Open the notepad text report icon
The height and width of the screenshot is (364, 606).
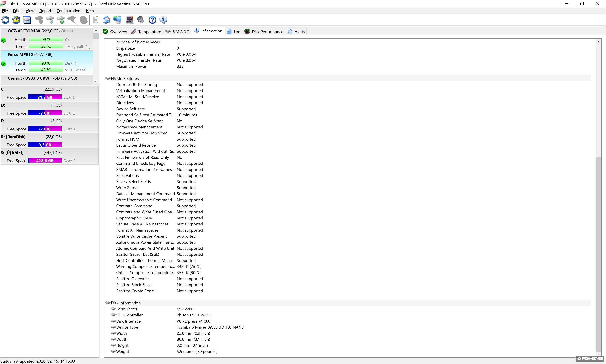(x=96, y=20)
